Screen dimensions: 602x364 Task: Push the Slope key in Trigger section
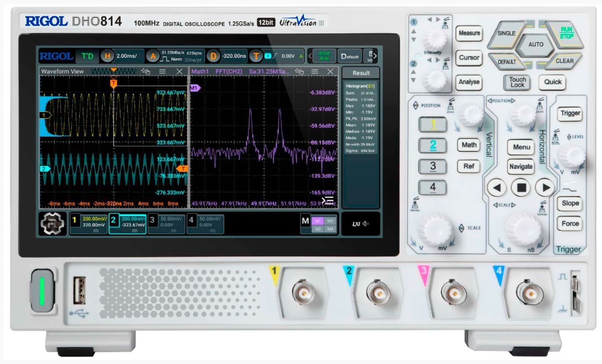tap(570, 203)
